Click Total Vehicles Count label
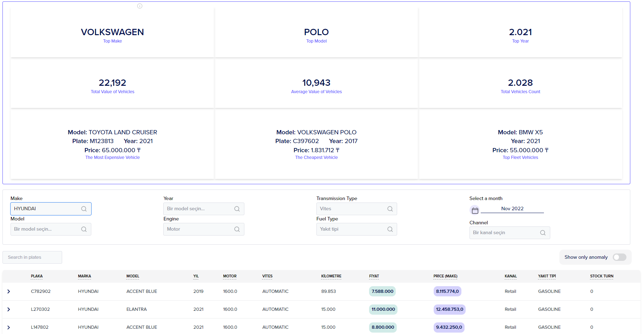 (520, 92)
